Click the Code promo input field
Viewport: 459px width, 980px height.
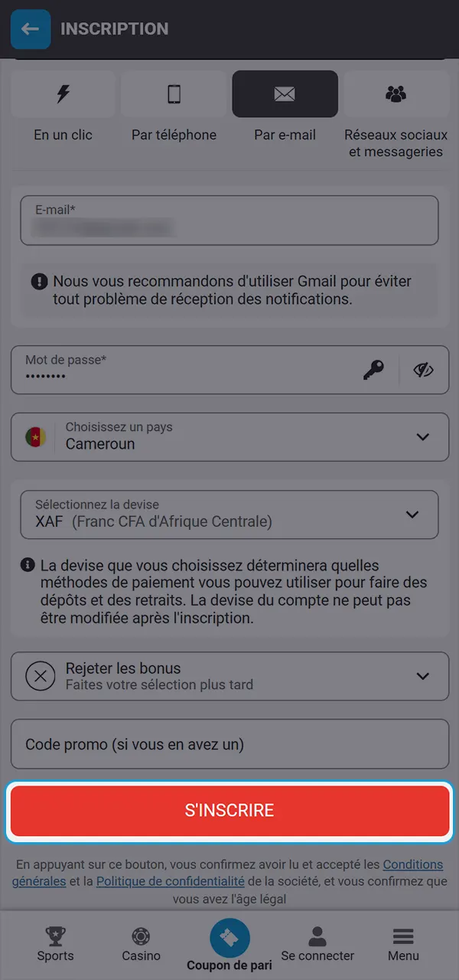click(x=229, y=743)
